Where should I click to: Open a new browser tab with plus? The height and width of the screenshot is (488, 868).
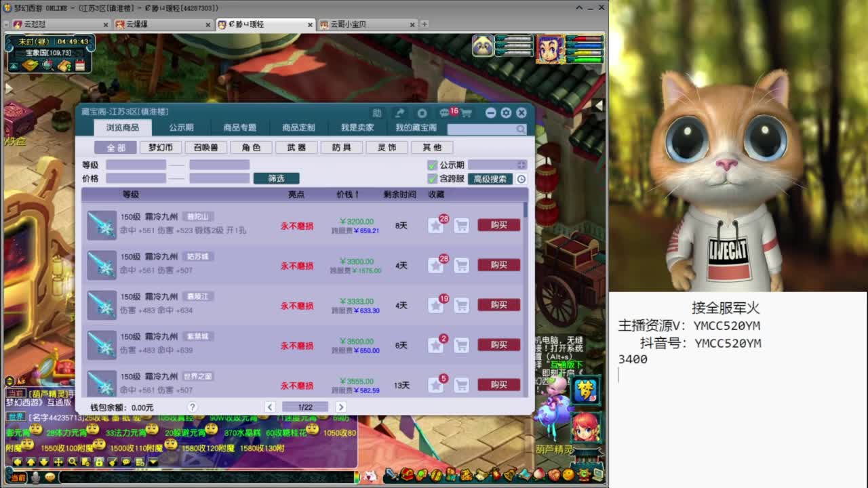tap(425, 24)
